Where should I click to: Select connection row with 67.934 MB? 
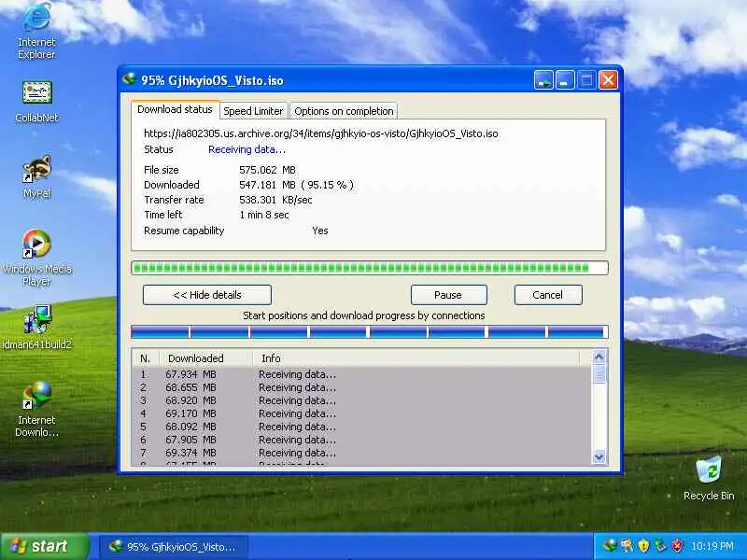tap(361, 374)
